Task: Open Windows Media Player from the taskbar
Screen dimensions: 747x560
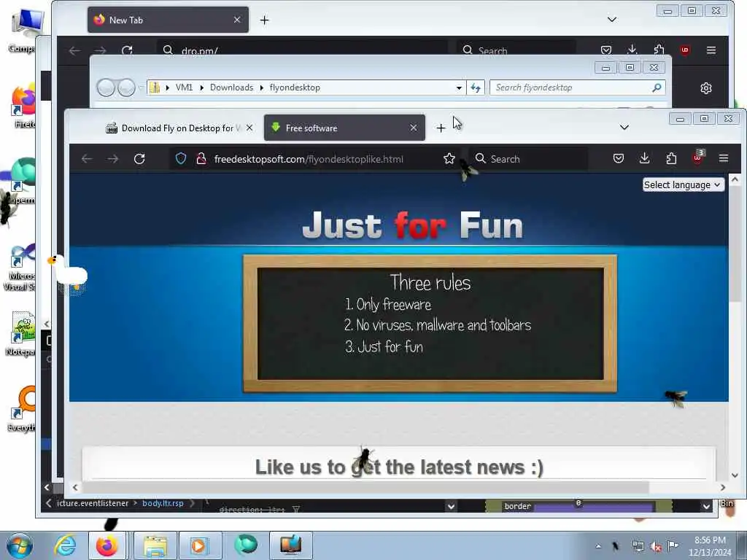Action: [x=199, y=545]
